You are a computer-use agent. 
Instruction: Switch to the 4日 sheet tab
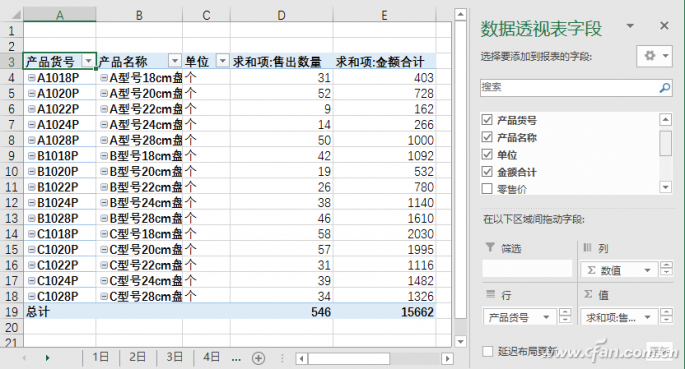click(211, 357)
